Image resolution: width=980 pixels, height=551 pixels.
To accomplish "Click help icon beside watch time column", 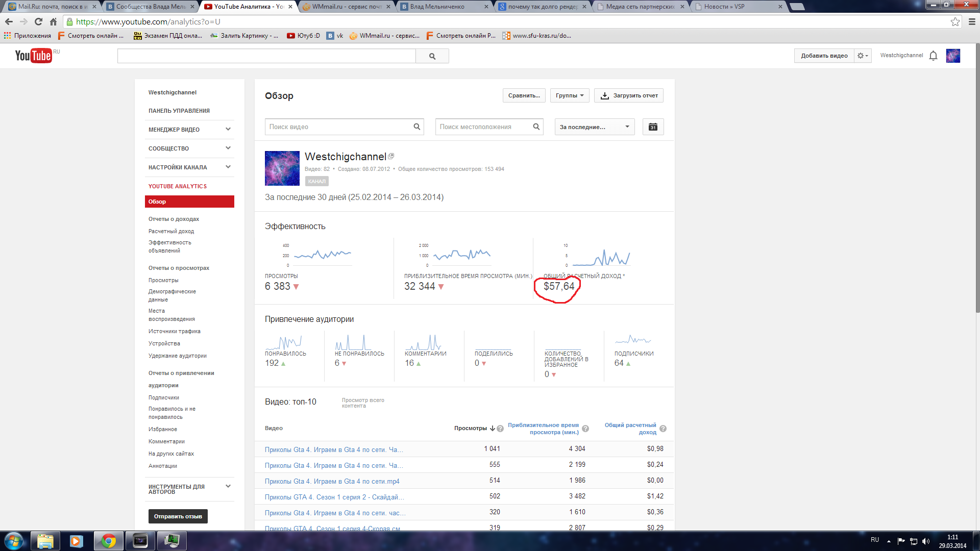I will 585,429.
